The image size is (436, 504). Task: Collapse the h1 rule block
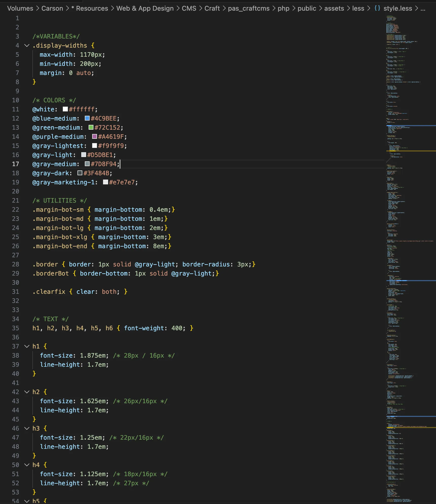pyautogui.click(x=27, y=346)
